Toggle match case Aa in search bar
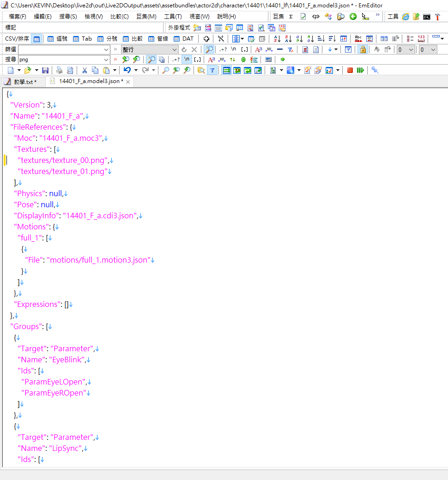448x480 pixels. 211,60
